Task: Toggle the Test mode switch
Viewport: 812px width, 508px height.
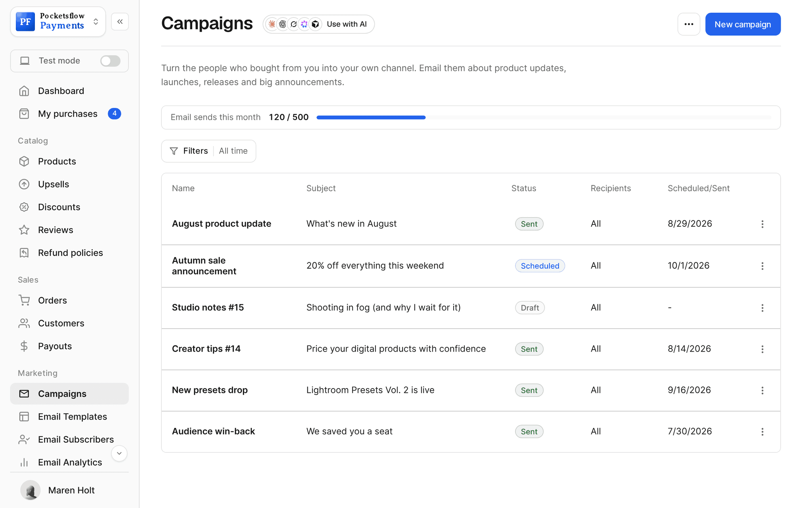Action: [x=110, y=61]
